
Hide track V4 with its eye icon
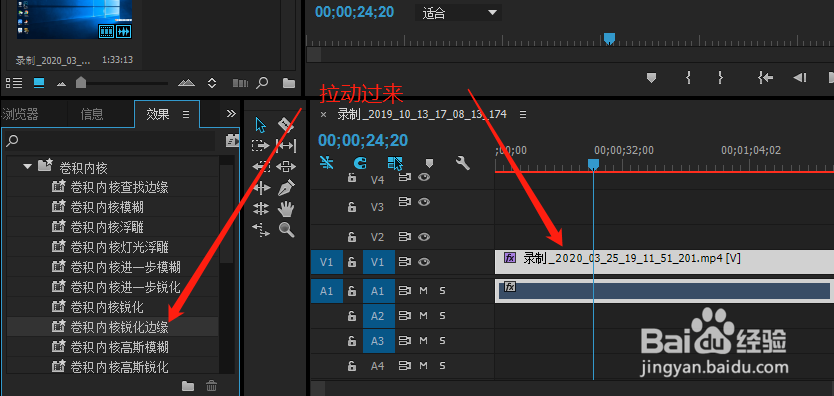click(423, 178)
